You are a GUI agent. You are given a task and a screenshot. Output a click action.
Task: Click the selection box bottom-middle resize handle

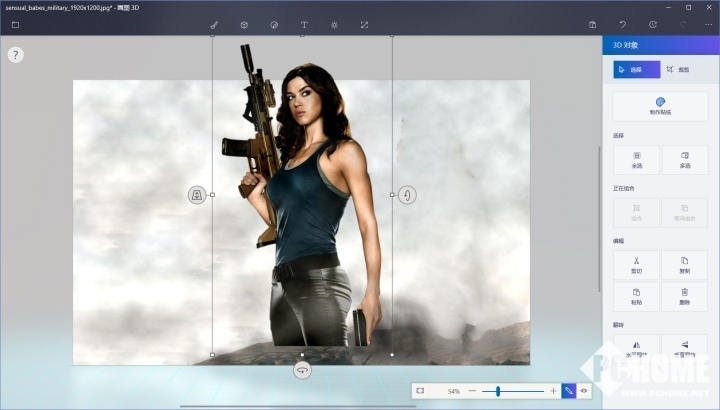pyautogui.click(x=302, y=355)
